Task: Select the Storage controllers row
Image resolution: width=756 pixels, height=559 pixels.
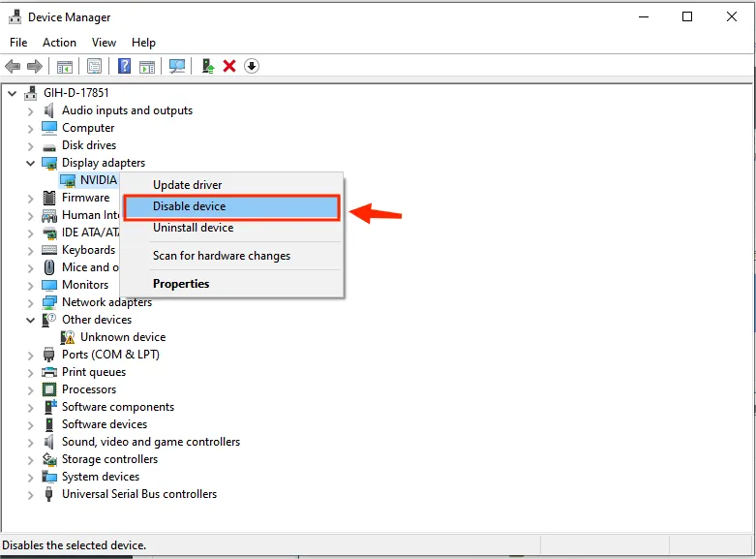Action: pyautogui.click(x=109, y=459)
